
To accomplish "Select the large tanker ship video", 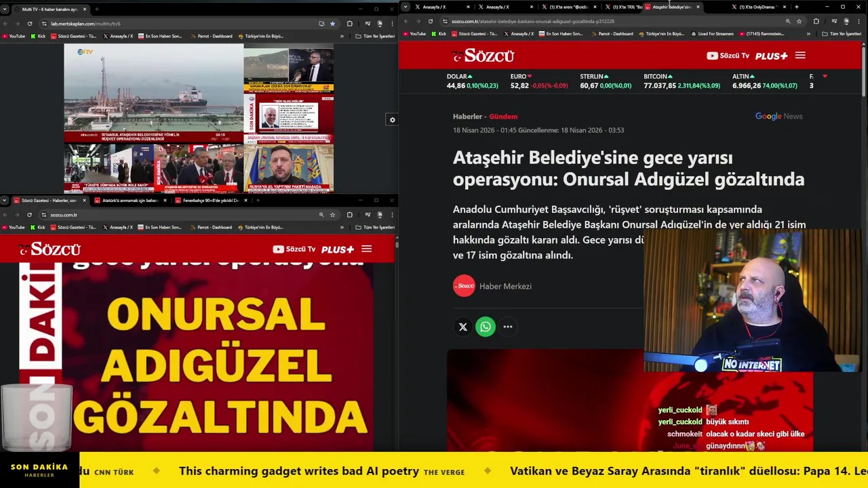I will (x=153, y=93).
